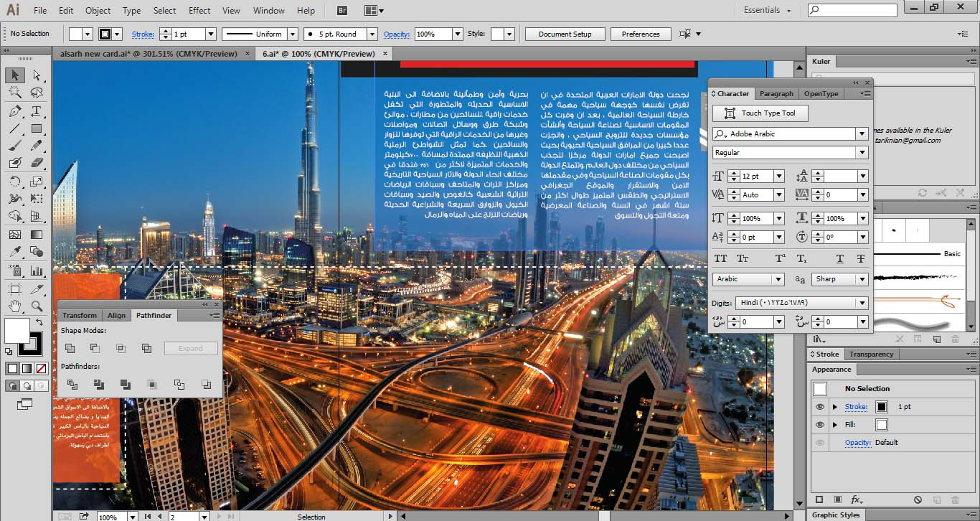Expand the Fill row in Appearance panel
This screenshot has width=980, height=521.
(834, 425)
